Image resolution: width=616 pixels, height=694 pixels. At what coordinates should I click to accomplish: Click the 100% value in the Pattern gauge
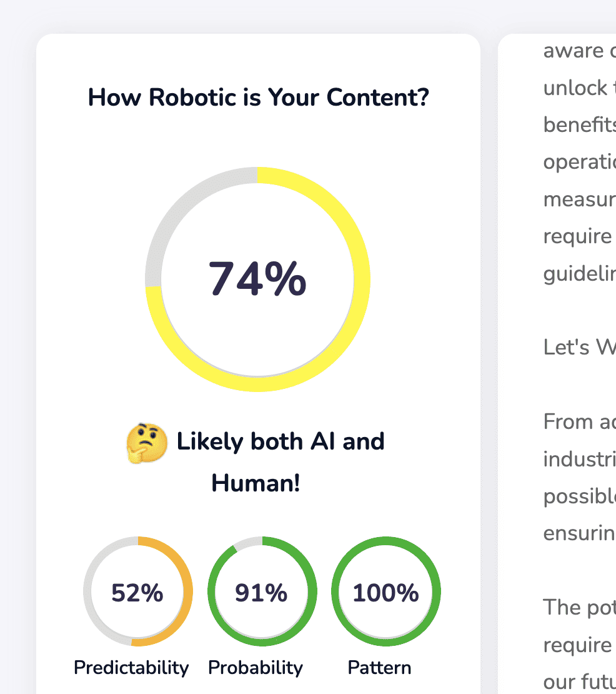click(385, 593)
